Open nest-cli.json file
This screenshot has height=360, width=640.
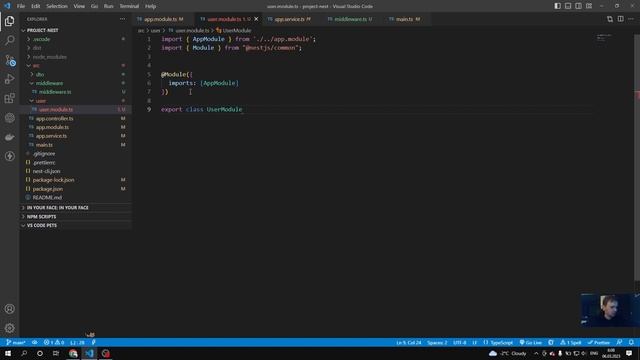76,171
